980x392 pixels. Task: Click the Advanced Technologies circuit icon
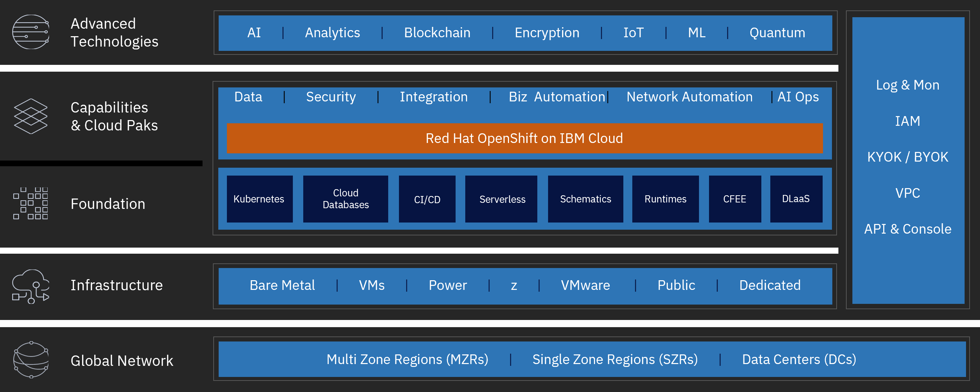(x=31, y=32)
